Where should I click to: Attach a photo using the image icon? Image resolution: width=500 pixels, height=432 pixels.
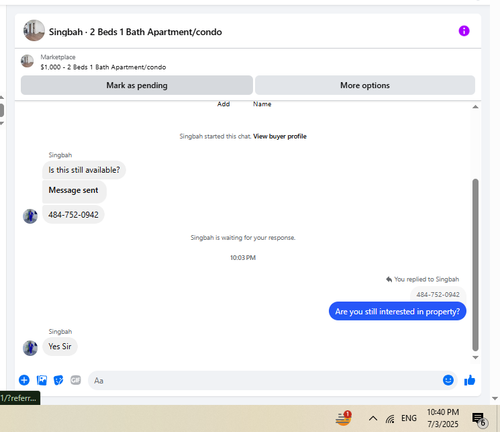pyautogui.click(x=42, y=380)
